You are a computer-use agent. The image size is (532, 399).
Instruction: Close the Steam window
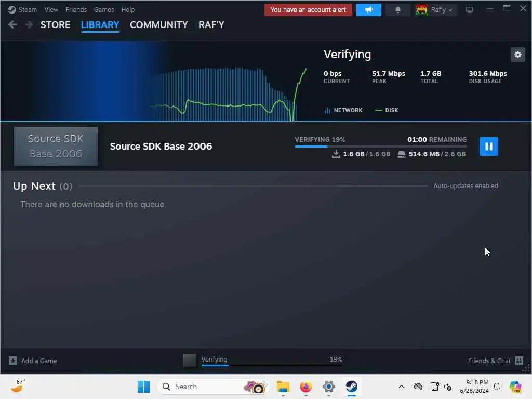click(523, 9)
